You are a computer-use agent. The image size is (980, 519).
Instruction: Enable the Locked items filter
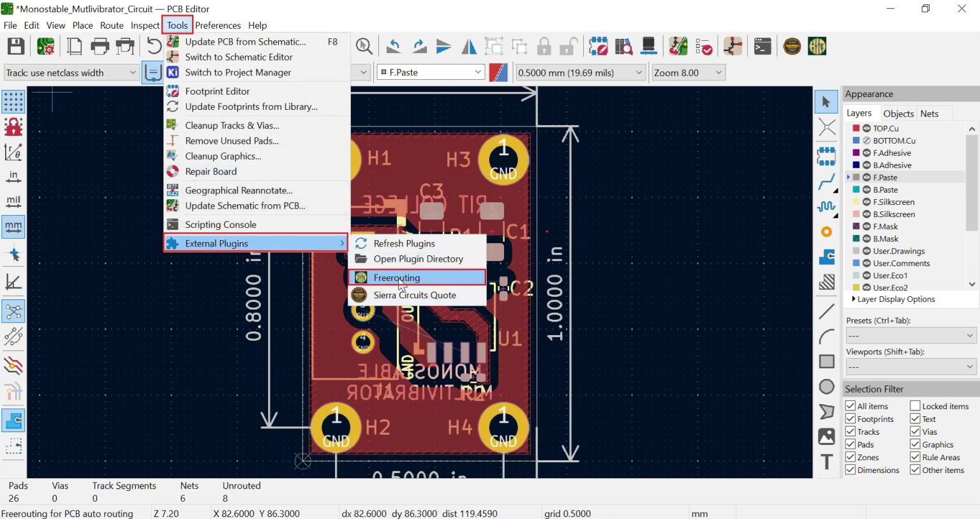pos(914,405)
